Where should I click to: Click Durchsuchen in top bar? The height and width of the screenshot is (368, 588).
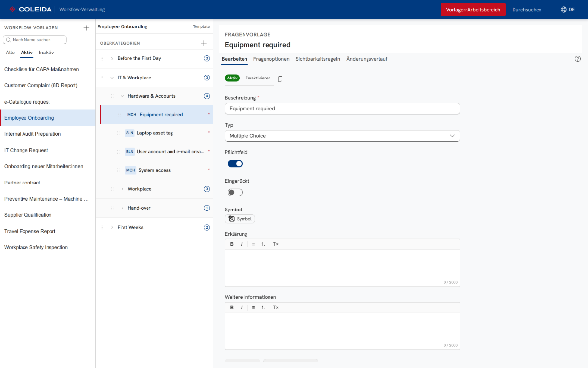pos(527,10)
